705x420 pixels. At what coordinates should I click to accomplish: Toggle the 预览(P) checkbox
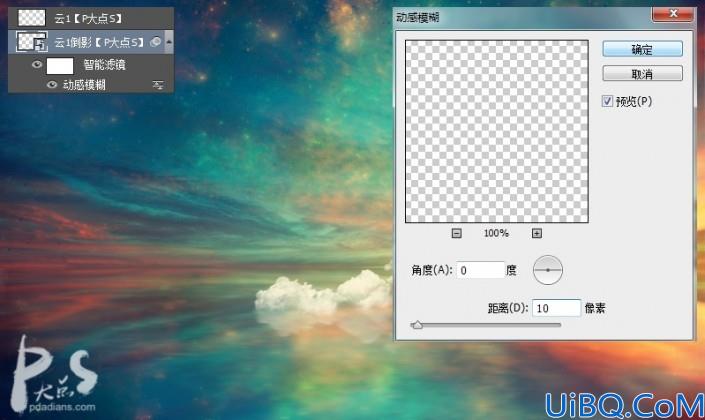(607, 101)
